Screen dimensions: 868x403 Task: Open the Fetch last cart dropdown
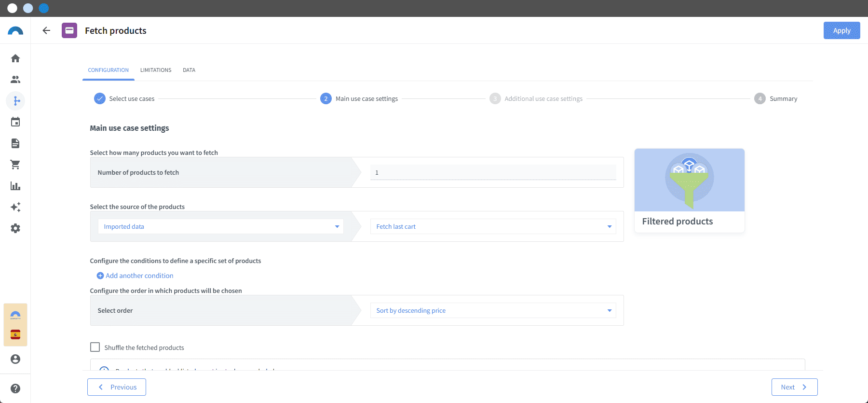(493, 226)
